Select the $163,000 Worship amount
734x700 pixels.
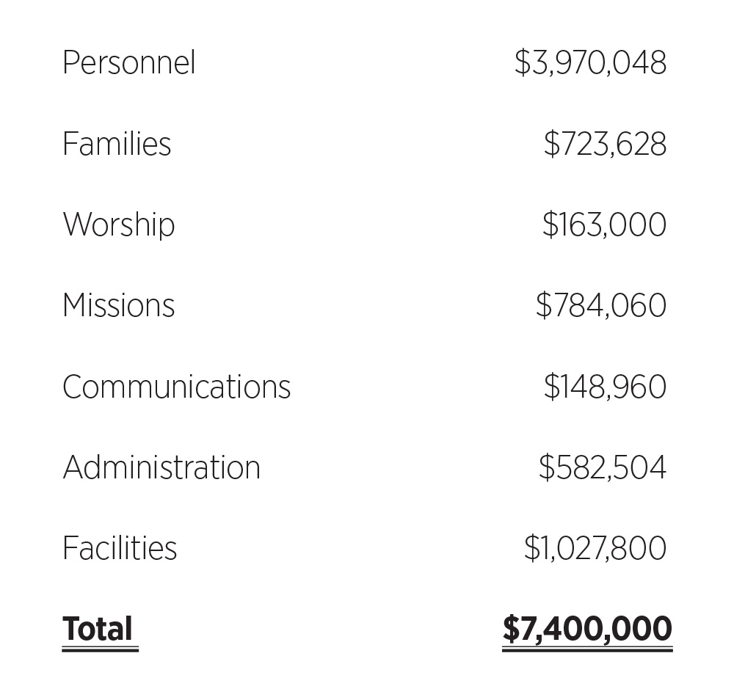pos(605,225)
